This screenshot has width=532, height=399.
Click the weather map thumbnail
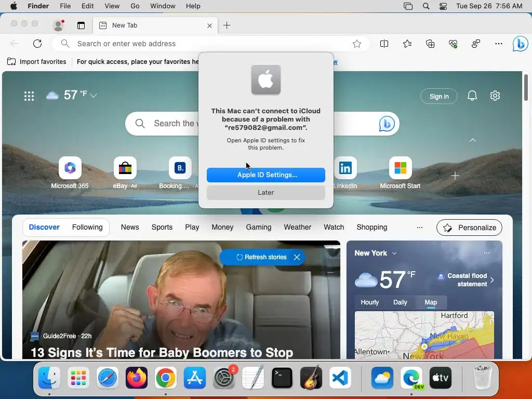tap(424, 335)
